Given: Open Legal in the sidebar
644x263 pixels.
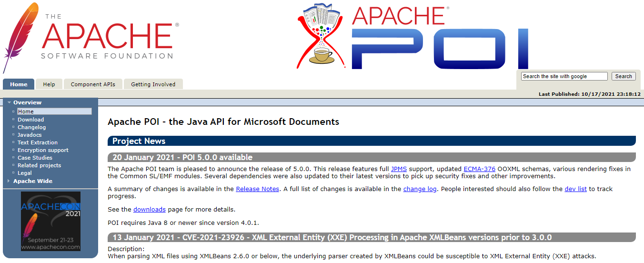Looking at the screenshot, I should click(25, 173).
